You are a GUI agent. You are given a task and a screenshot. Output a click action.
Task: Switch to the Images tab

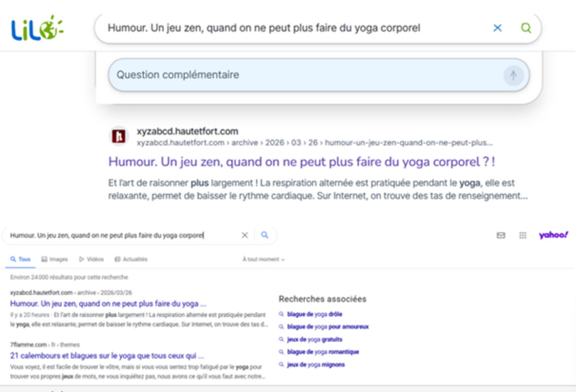[54, 260]
